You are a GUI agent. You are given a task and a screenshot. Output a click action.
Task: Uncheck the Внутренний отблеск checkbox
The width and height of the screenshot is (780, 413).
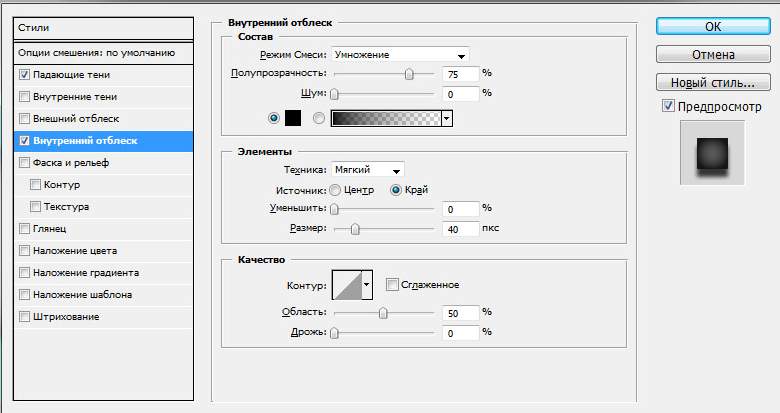click(24, 141)
